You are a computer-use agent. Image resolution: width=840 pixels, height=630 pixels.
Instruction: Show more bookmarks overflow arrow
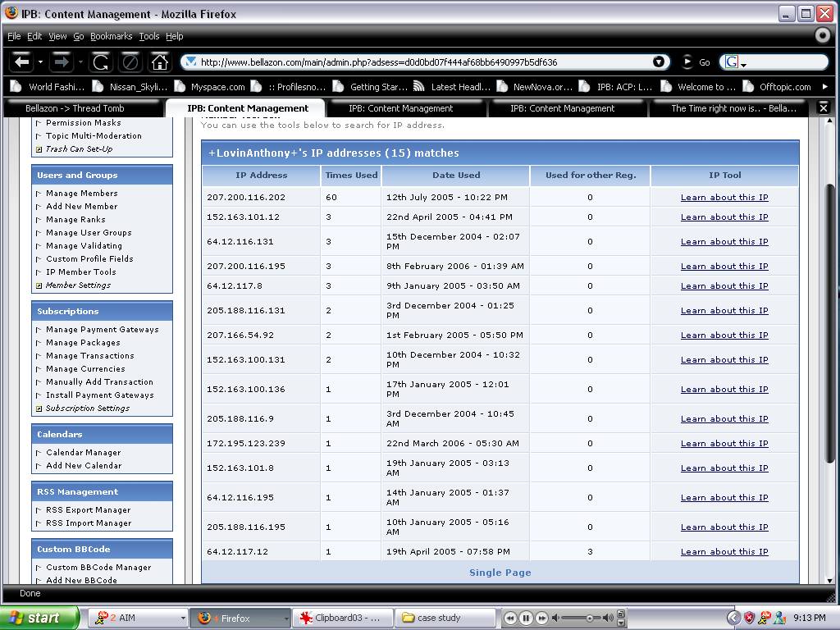coord(824,87)
